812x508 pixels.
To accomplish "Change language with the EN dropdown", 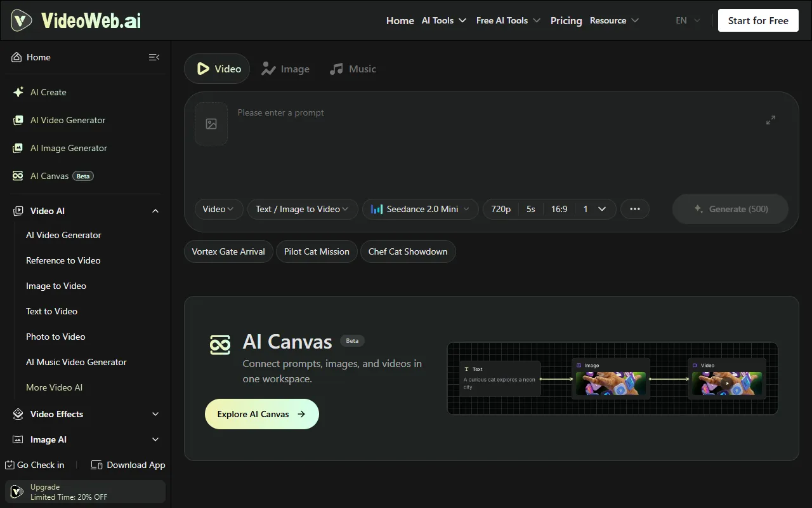I will (688, 20).
